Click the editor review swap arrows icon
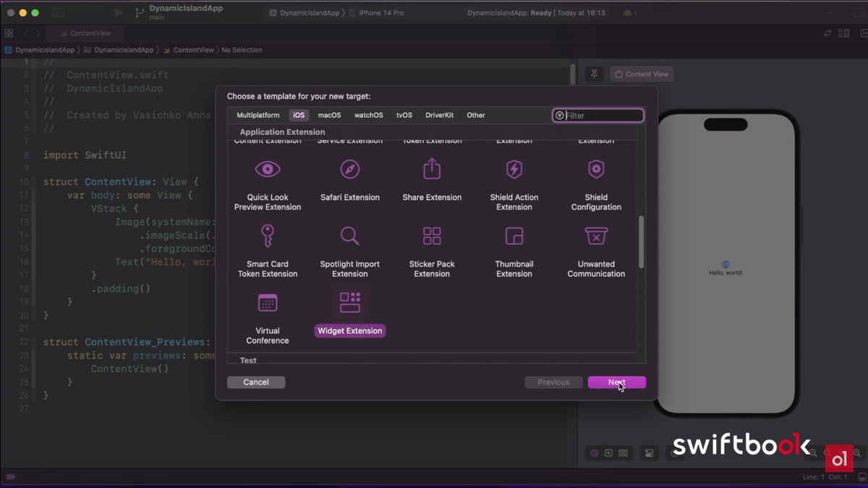The height and width of the screenshot is (488, 868). [828, 33]
